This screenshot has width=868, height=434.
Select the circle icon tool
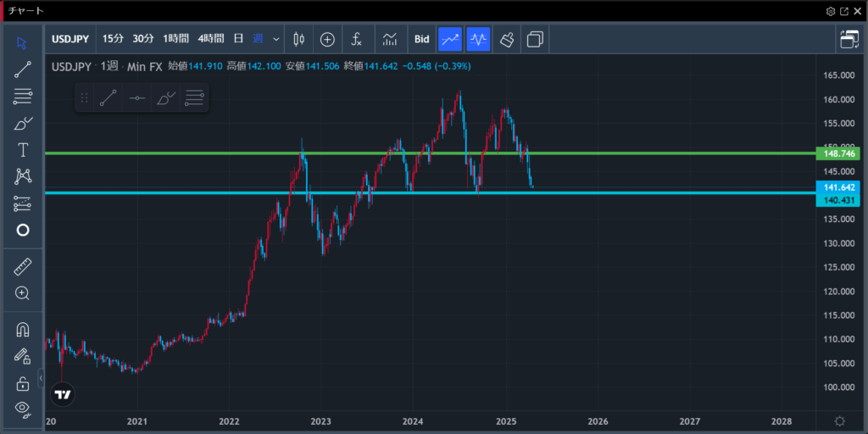[x=23, y=230]
